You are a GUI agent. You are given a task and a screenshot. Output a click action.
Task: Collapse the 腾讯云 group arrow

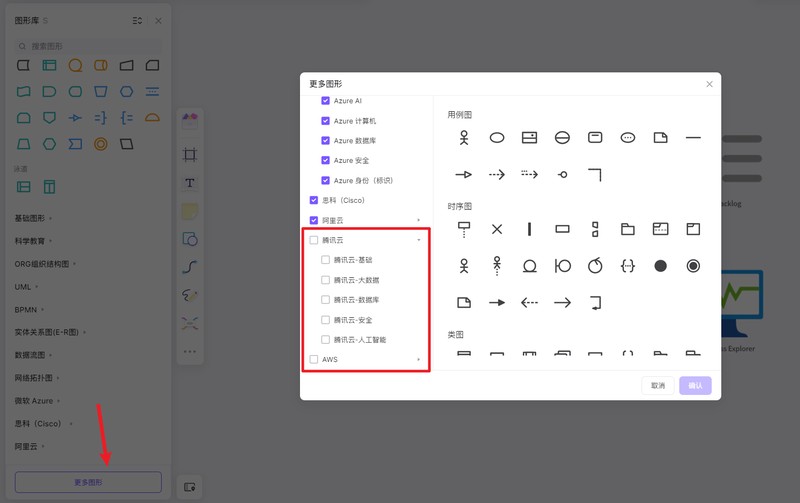point(419,240)
